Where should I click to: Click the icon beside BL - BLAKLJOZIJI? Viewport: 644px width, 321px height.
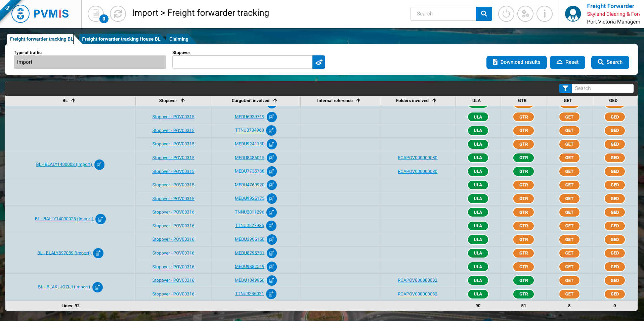[97, 287]
